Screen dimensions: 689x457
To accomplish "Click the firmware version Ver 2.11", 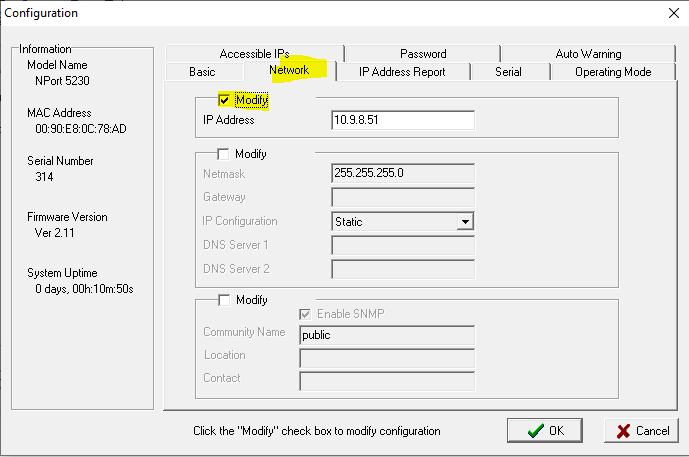I will 54,233.
